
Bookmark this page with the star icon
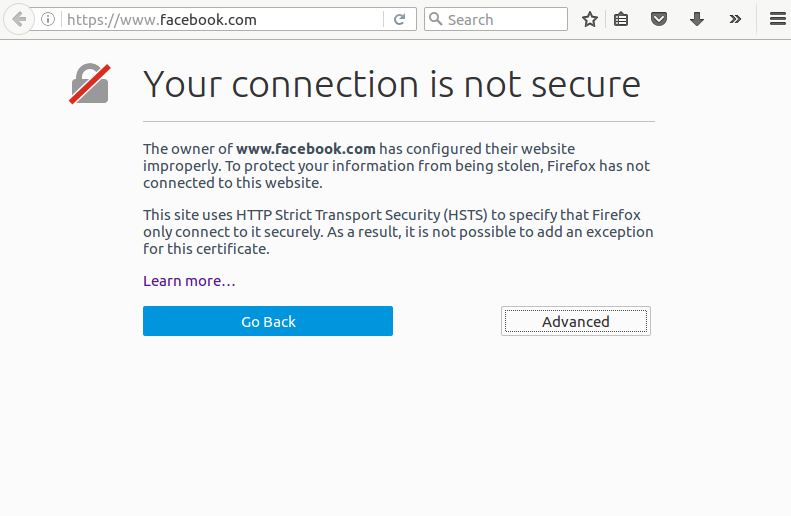tap(590, 19)
